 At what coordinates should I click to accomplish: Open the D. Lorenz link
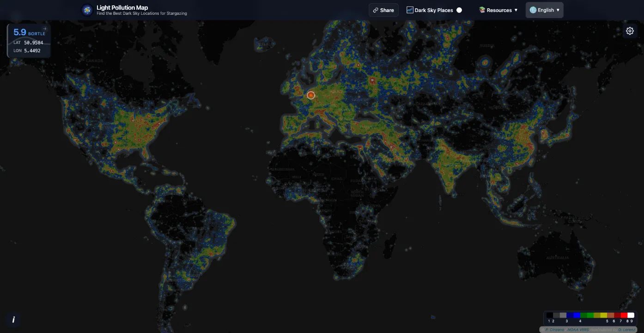pos(627,330)
